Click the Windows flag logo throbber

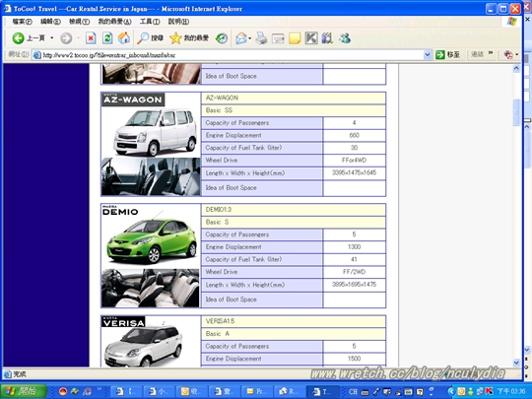511,22
